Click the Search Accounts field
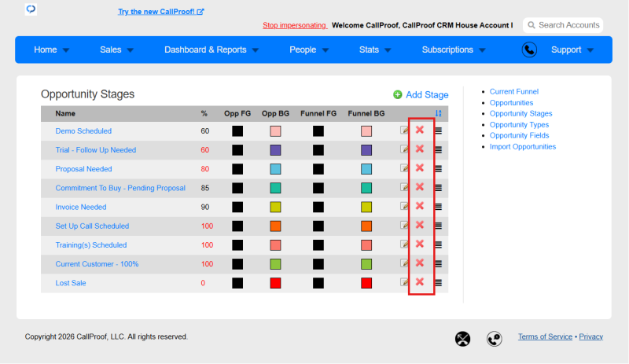Viewport: 629px width, 364px height. pos(563,25)
